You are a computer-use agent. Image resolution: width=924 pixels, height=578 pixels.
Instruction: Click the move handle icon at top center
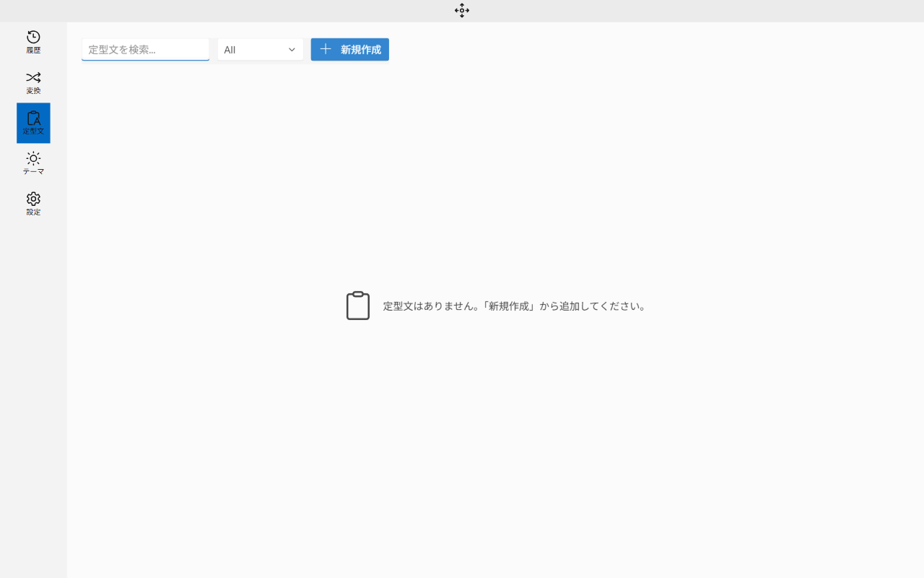click(x=461, y=11)
